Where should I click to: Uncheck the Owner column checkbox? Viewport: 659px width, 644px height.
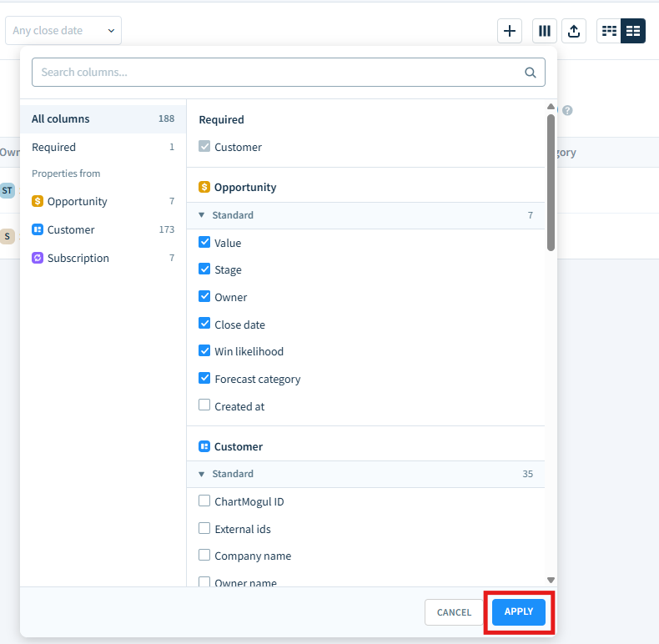[x=204, y=296]
